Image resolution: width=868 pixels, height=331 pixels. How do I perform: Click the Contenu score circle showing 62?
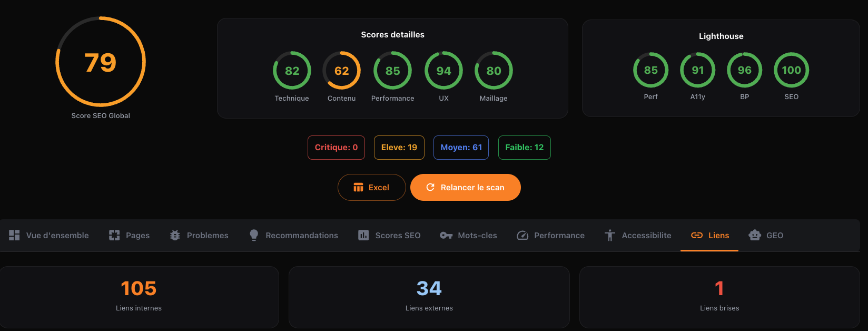[341, 71]
